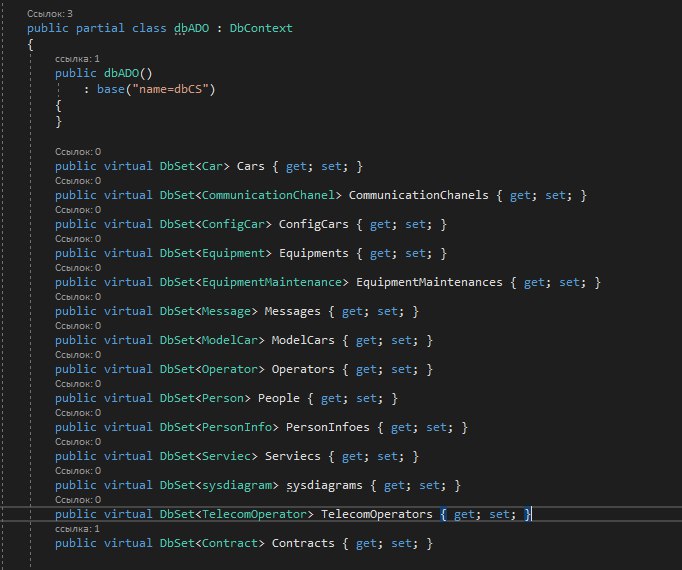
Task: Click the Person type in DbSet<Person>
Action: [x=223, y=398]
